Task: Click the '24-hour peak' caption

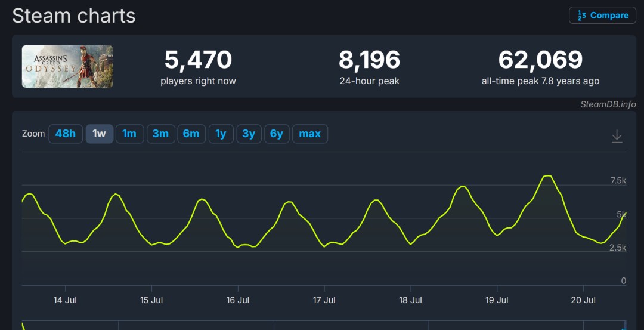Action: point(369,81)
